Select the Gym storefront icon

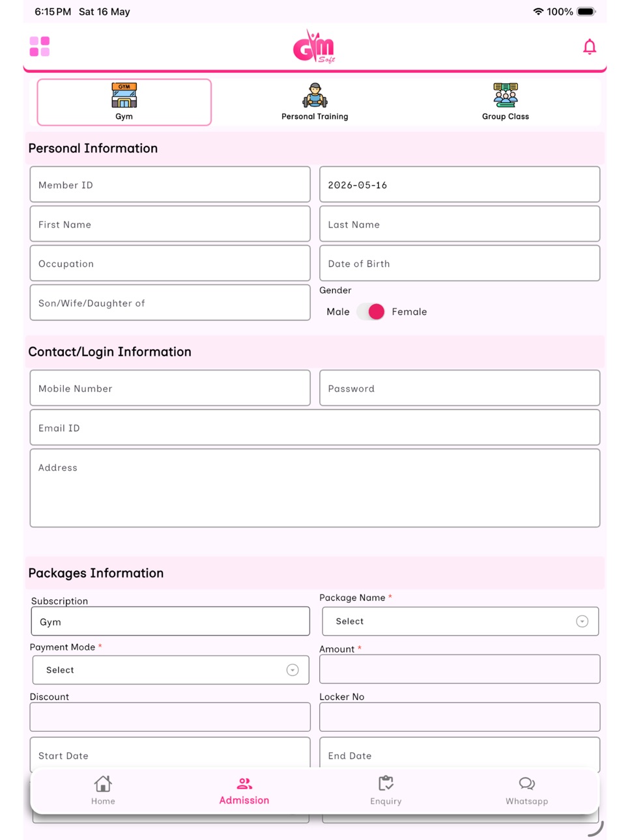[x=124, y=95]
